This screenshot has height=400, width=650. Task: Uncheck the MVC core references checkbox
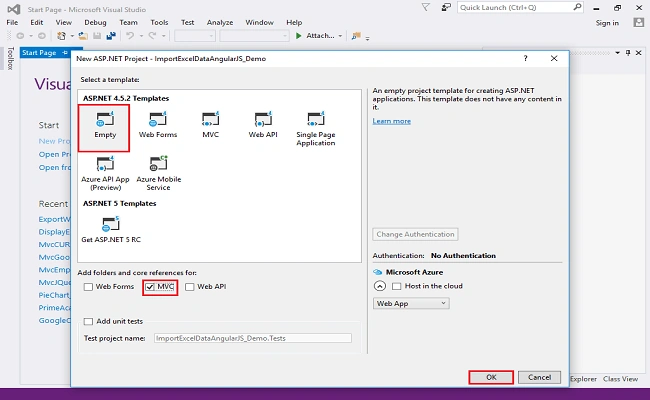pyautogui.click(x=150, y=287)
